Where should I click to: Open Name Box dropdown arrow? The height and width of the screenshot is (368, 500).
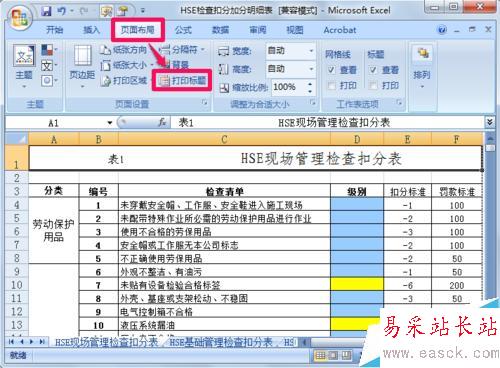click(110, 123)
